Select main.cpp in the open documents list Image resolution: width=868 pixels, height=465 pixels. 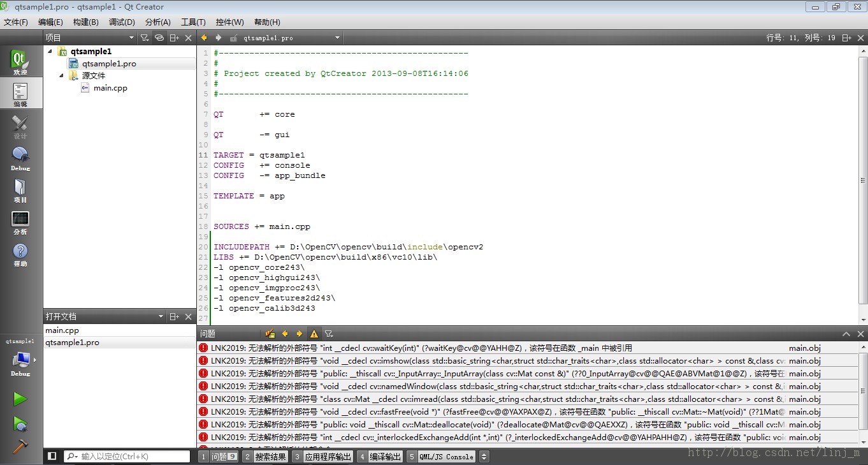[x=62, y=330]
